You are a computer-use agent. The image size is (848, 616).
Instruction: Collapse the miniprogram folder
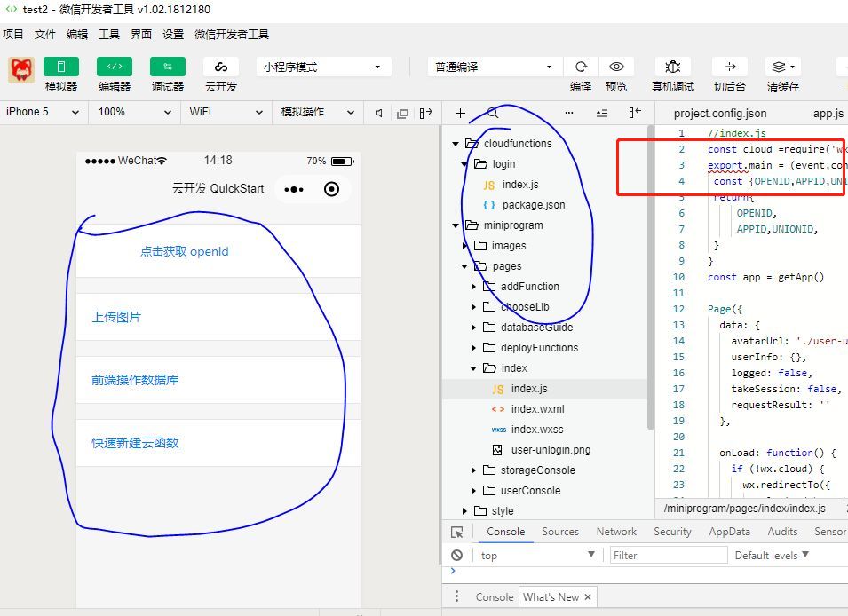click(x=456, y=225)
